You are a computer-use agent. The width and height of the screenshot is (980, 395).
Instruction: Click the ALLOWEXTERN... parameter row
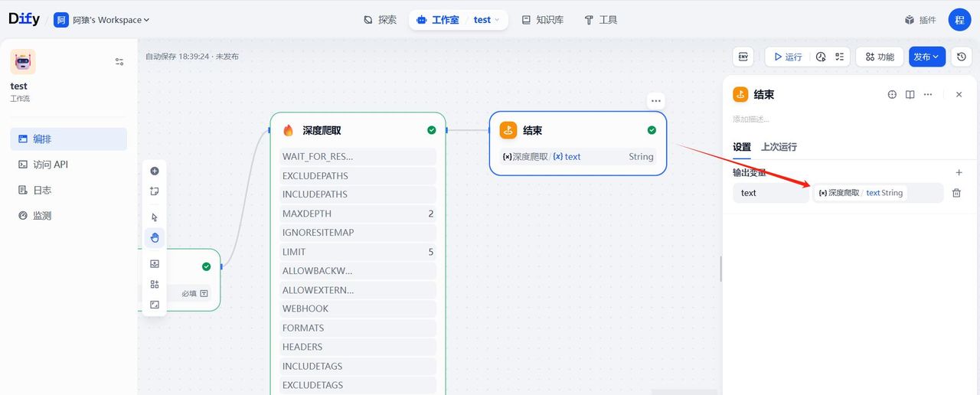pos(358,290)
